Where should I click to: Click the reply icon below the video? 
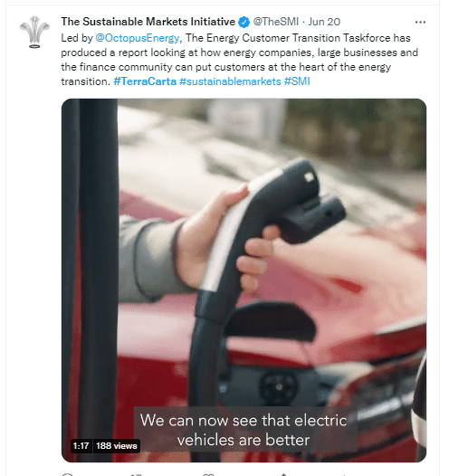[x=67, y=474]
